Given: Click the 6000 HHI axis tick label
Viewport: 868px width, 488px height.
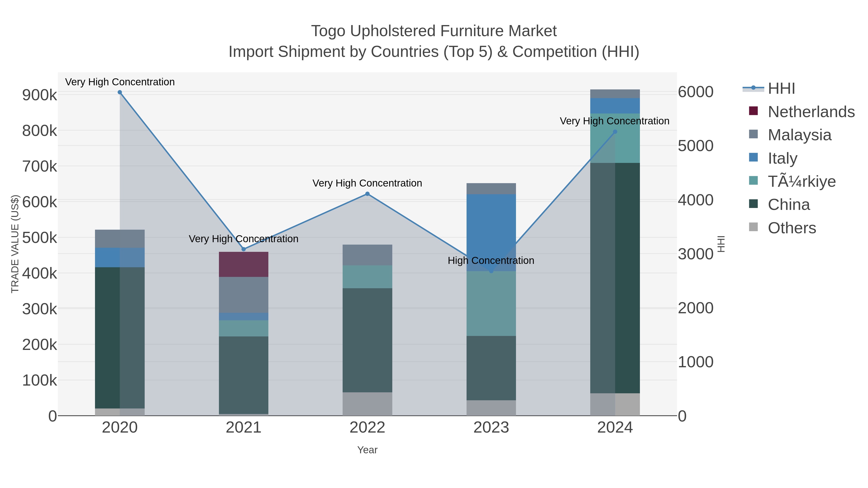Looking at the screenshot, I should coord(695,92).
